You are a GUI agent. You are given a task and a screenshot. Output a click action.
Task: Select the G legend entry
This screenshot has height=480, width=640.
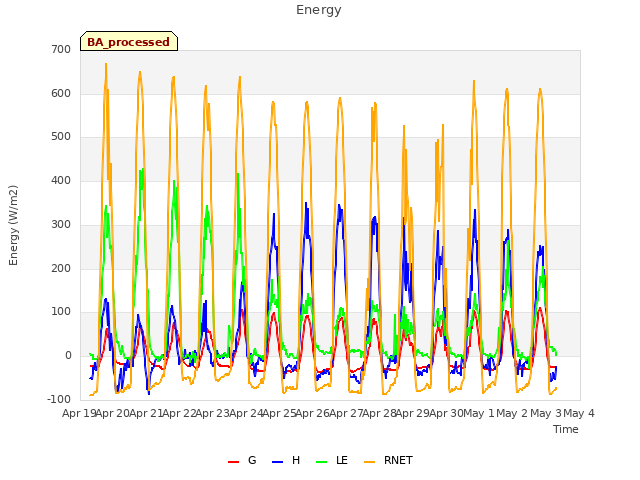tap(242, 460)
